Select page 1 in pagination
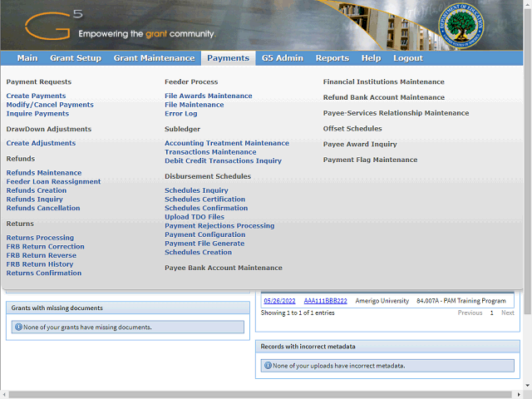Screen dimensions: 532x399 click(x=491, y=313)
